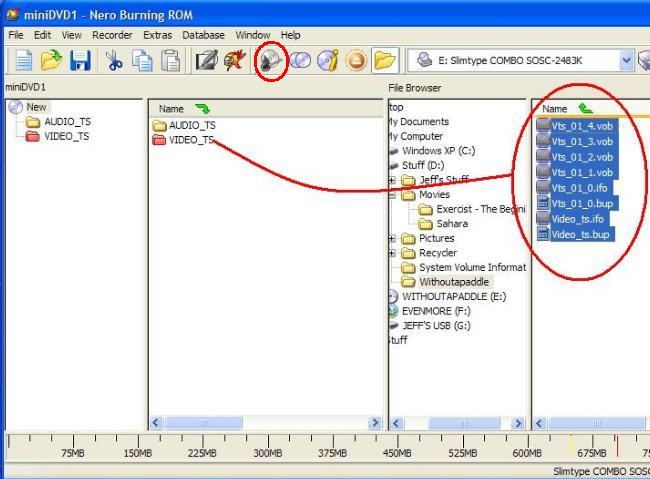Click the 675MB mark on capacity bar
The height and width of the screenshot is (479, 650).
coord(591,453)
